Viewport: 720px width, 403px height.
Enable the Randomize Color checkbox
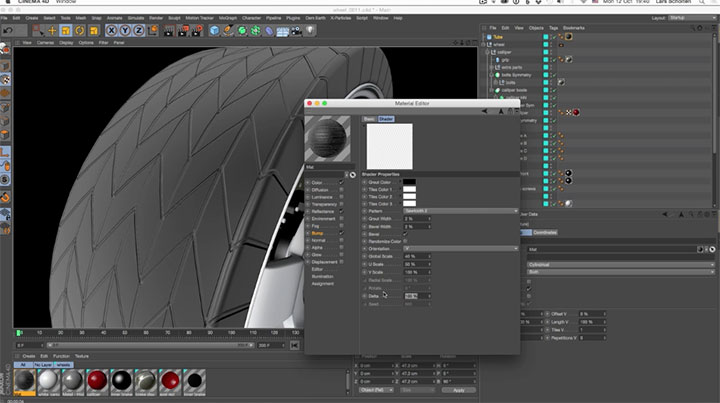(x=405, y=241)
